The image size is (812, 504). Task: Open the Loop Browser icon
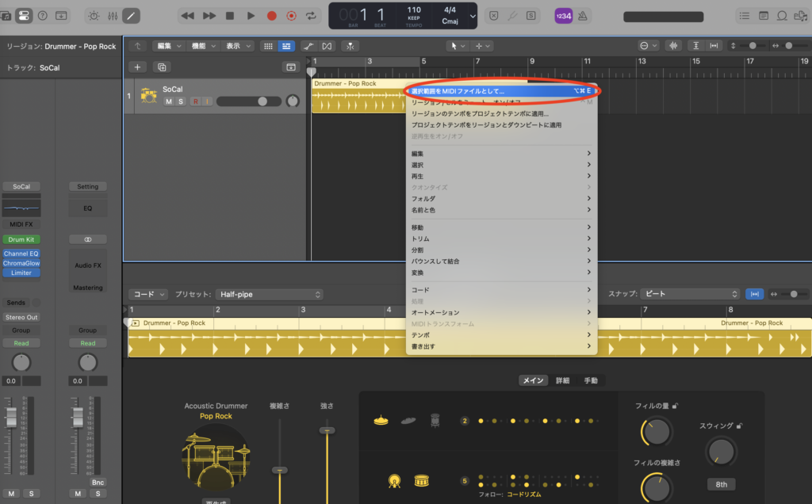pos(782,16)
